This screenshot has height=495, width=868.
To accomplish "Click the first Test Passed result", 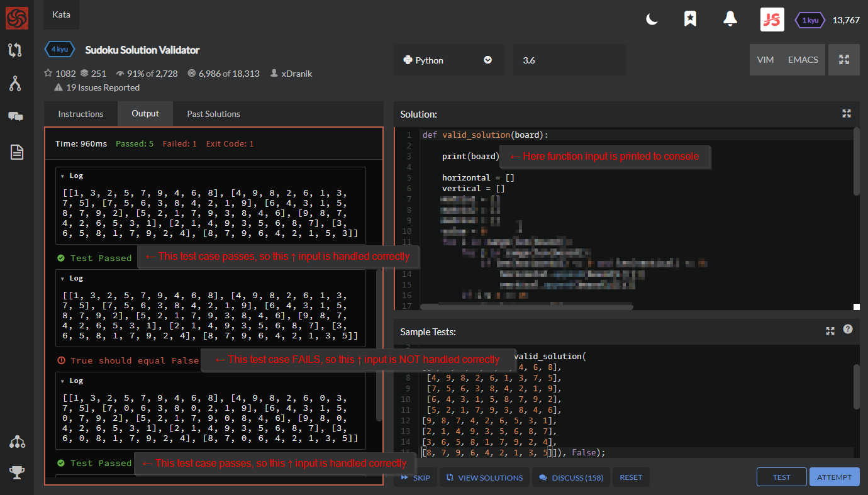I will [101, 258].
